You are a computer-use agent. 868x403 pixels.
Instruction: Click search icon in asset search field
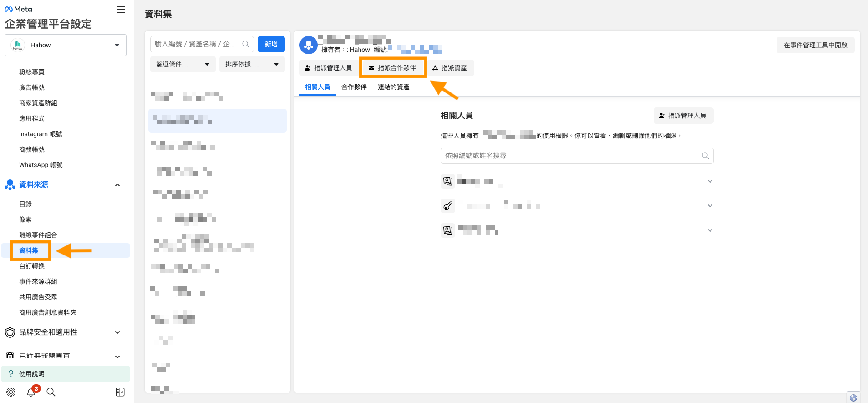click(246, 44)
